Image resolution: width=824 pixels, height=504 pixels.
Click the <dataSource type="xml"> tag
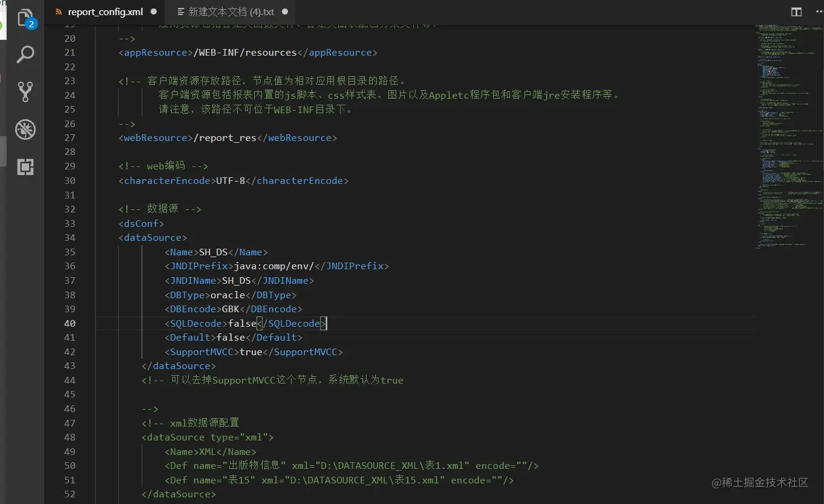tap(208, 437)
